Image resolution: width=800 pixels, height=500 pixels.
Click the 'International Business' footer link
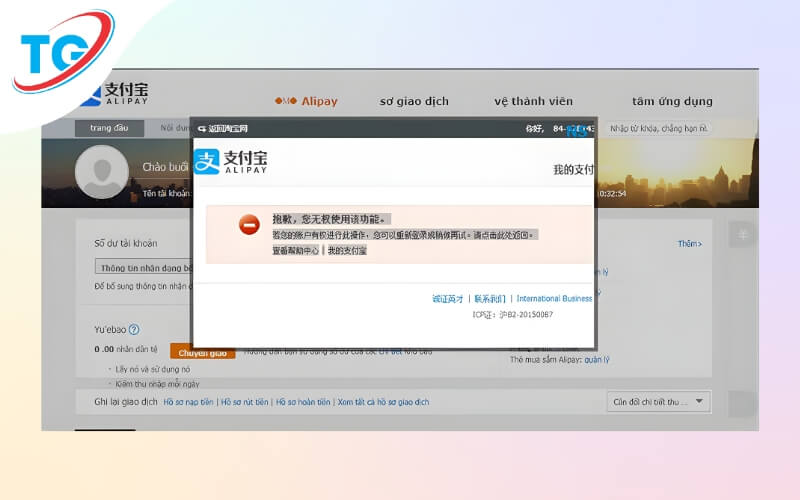[554, 298]
